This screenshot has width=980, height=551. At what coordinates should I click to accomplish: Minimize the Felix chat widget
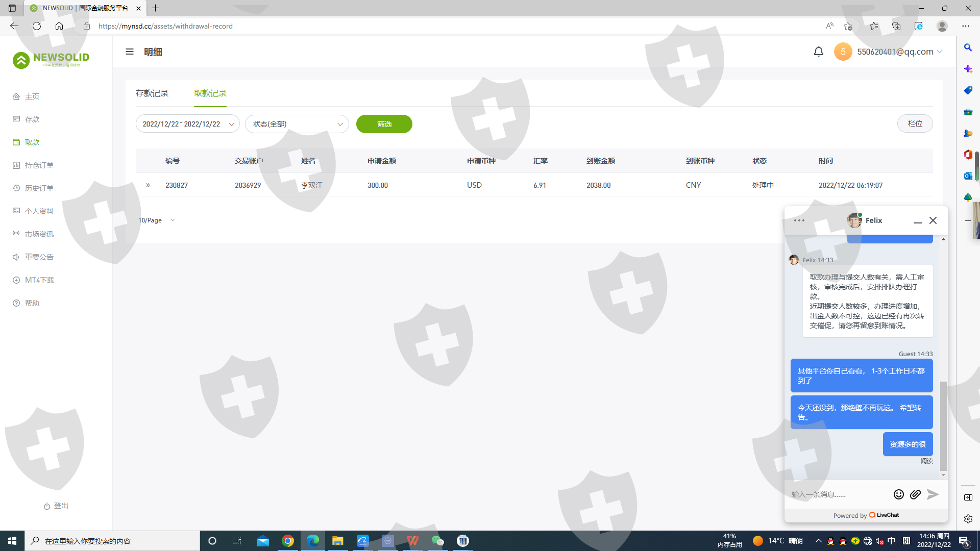pyautogui.click(x=918, y=221)
